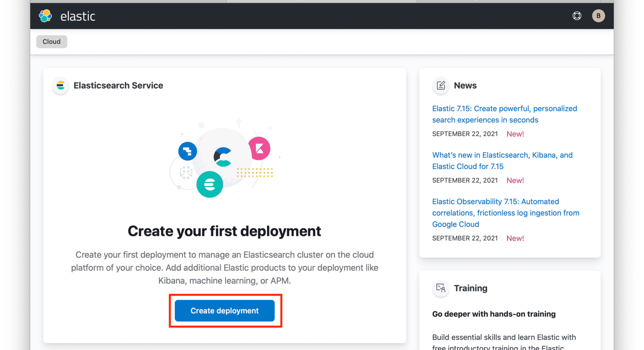This screenshot has height=350, width=644.
Task: Click the Elasticsearch Service heading
Action: click(x=118, y=85)
